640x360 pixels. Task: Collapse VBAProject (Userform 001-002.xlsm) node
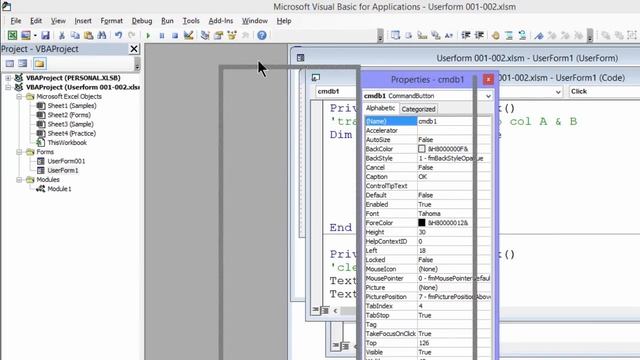8,87
